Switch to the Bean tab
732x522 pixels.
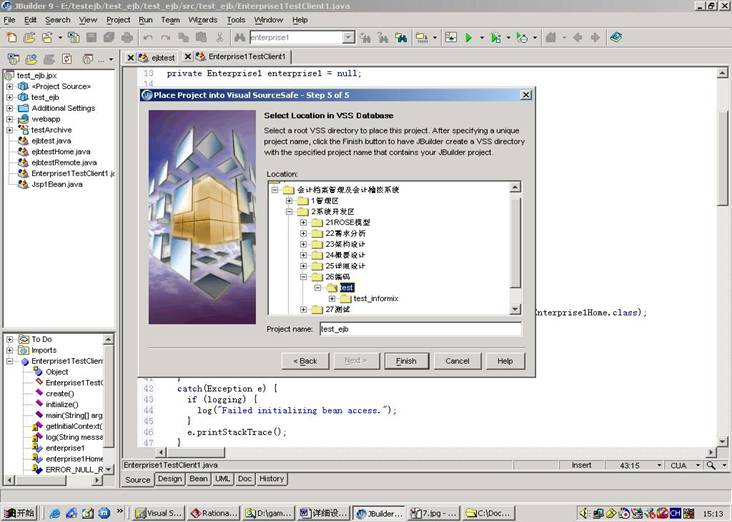[x=198, y=479]
